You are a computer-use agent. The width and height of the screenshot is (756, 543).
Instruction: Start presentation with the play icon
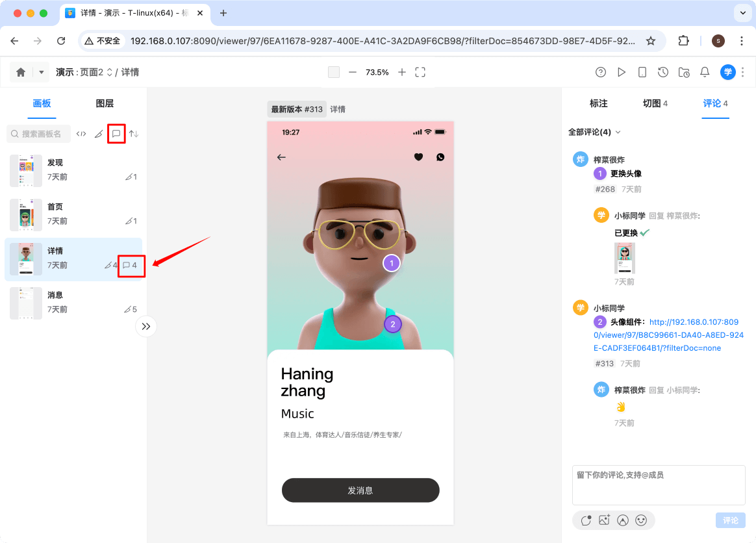(621, 72)
